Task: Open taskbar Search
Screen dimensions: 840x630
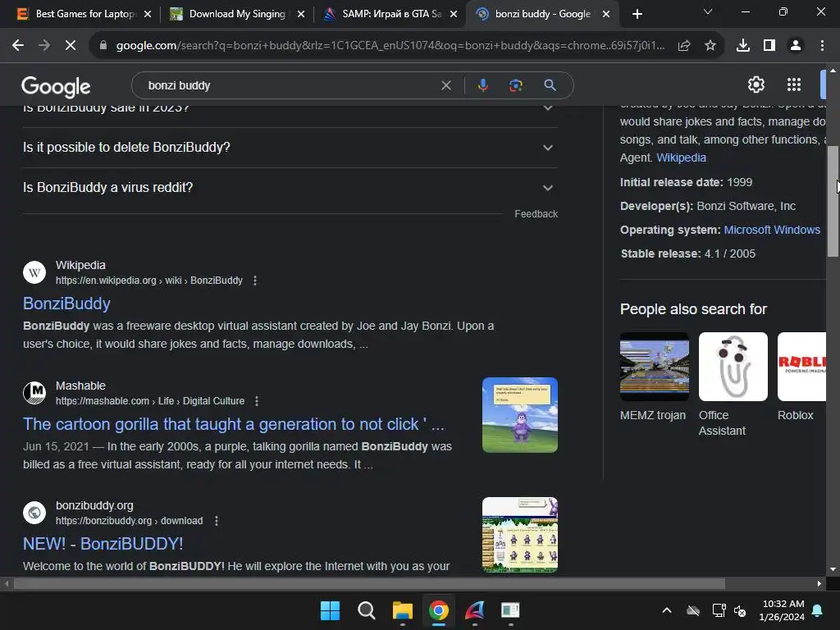Action: tap(367, 610)
